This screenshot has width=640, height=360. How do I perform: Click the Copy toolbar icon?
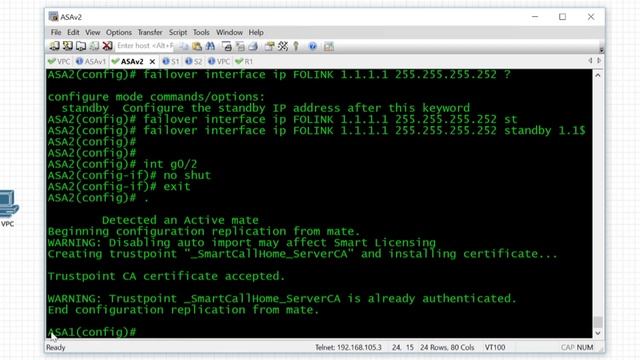(x=184, y=47)
